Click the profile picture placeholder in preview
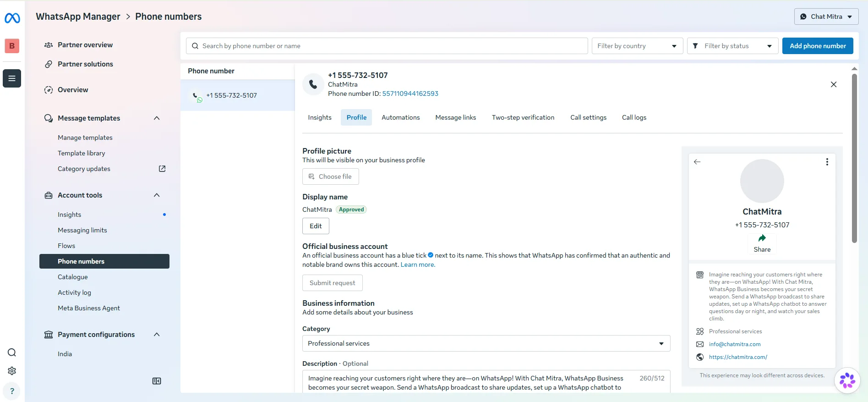 762,181
